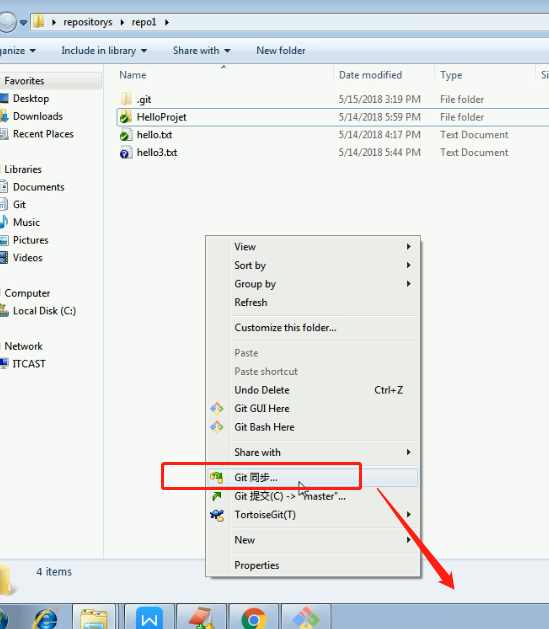
Task: Select Git library in sidebar
Action: click(x=19, y=205)
